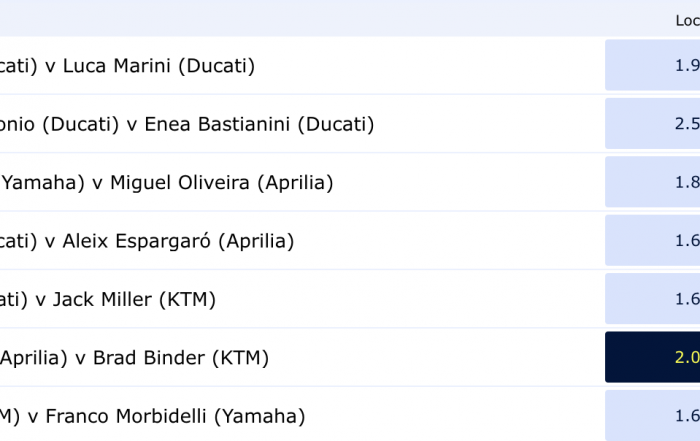The image size is (700, 441).
Task: Deselect highlighted dark odds in Brad Binder row
Action: click(x=652, y=357)
